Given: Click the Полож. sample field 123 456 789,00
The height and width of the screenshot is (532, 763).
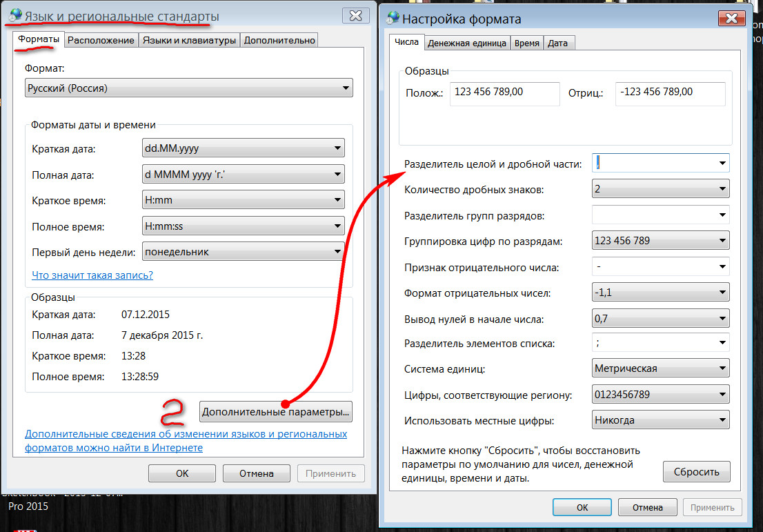Looking at the screenshot, I should point(504,93).
